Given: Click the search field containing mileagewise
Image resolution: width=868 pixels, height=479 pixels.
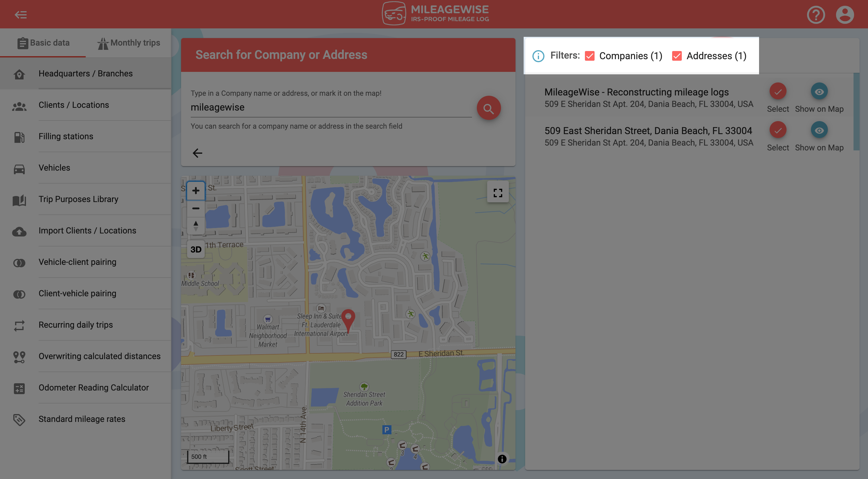Looking at the screenshot, I should [x=331, y=108].
